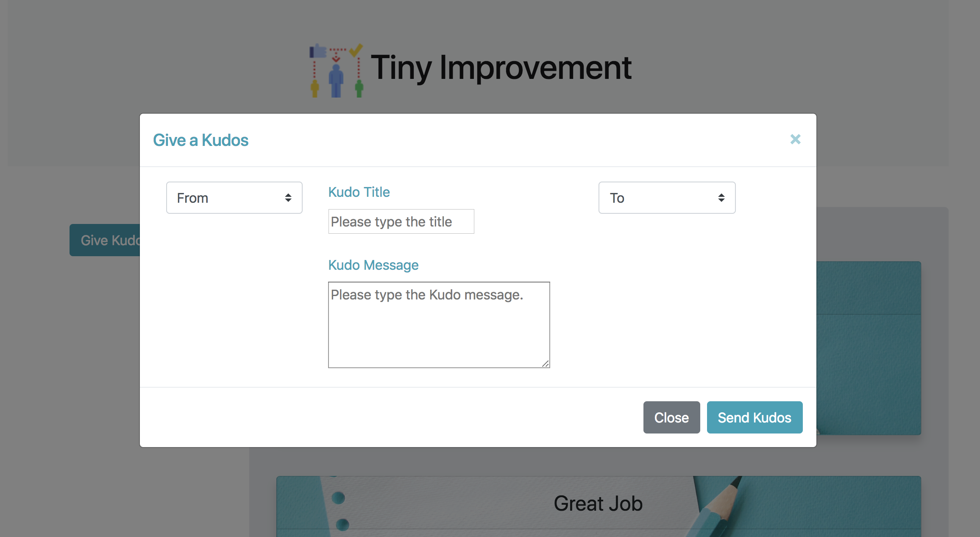Click the Give Kudos button behind modal
This screenshot has height=537, width=980.
(105, 240)
